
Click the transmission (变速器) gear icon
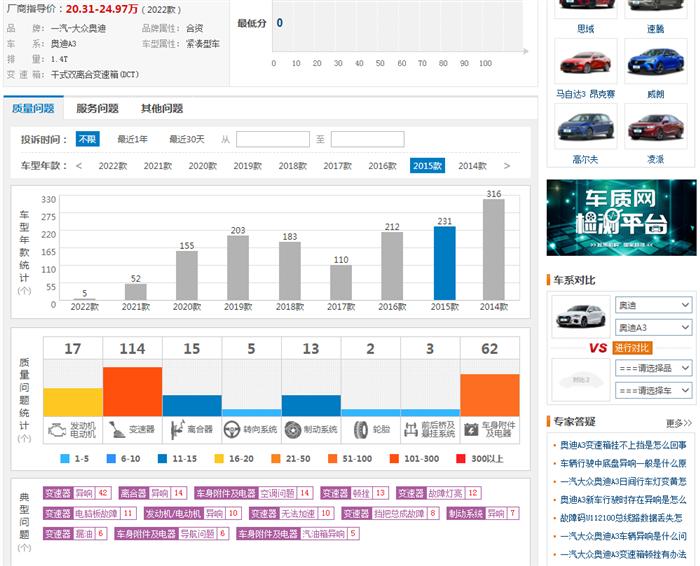117,430
